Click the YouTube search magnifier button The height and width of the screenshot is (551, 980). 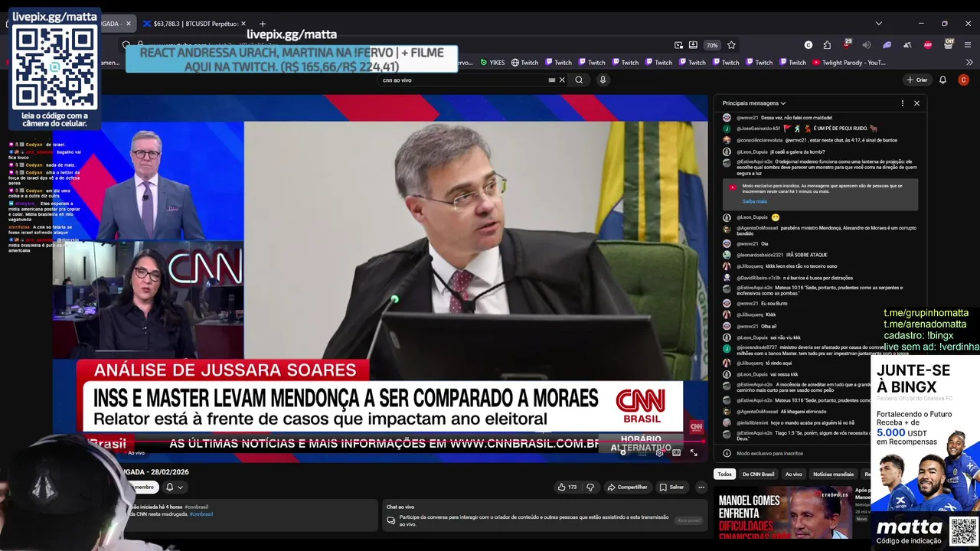tap(580, 80)
